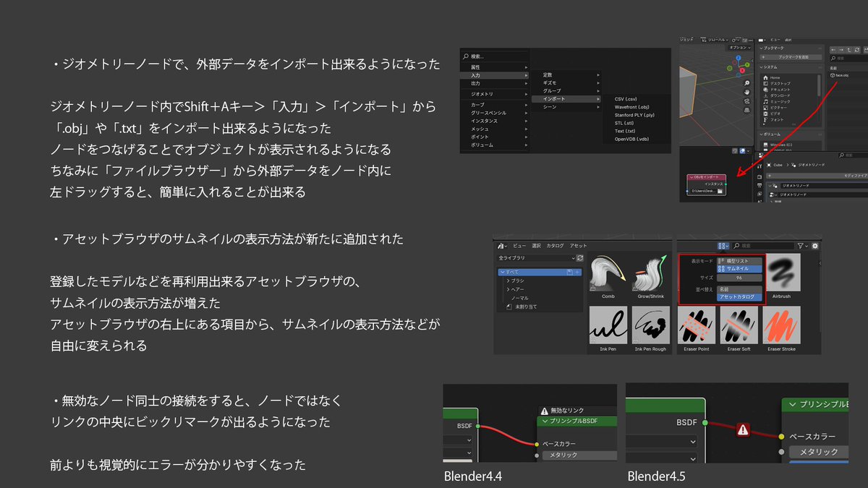868x488 pixels.
Task: Open asset browser カタログ menu
Action: pyautogui.click(x=555, y=246)
